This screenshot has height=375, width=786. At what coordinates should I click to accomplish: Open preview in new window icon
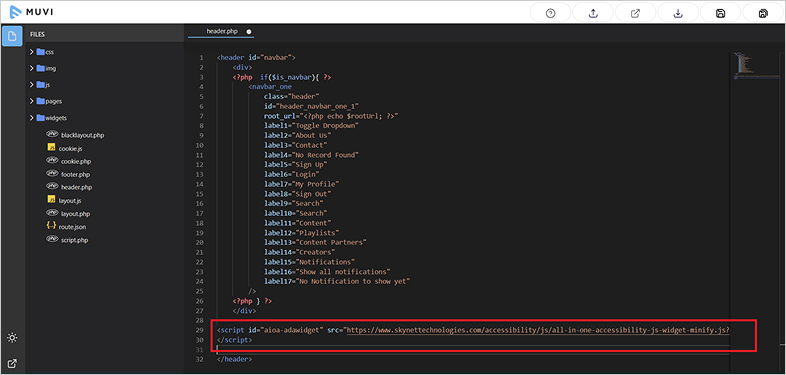(636, 14)
